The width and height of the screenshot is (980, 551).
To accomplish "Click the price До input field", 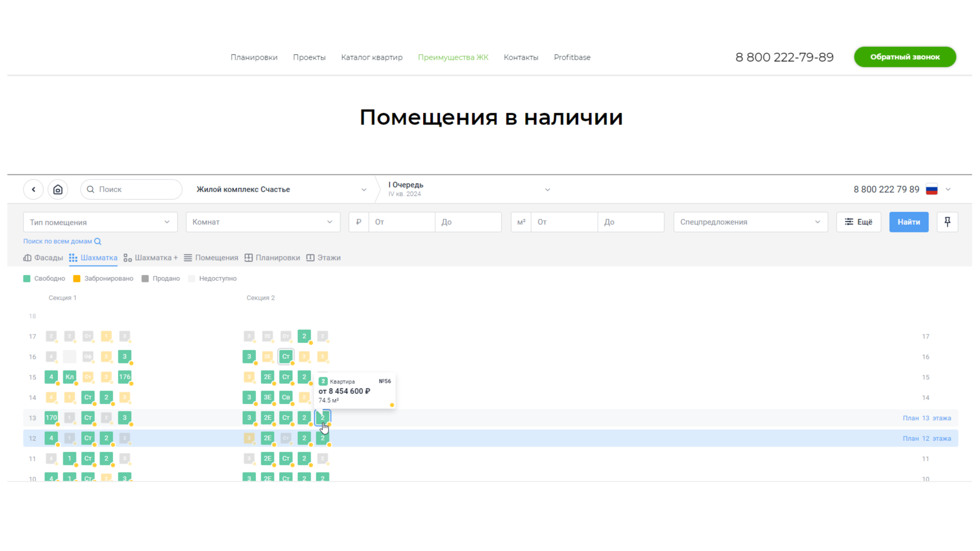I will click(x=468, y=222).
